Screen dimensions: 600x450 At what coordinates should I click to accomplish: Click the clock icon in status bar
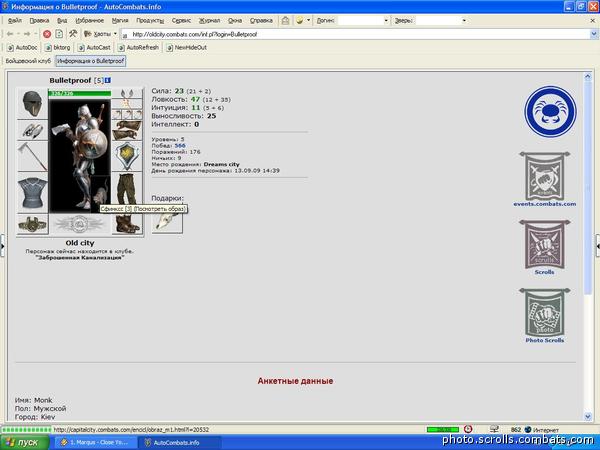[x=468, y=429]
